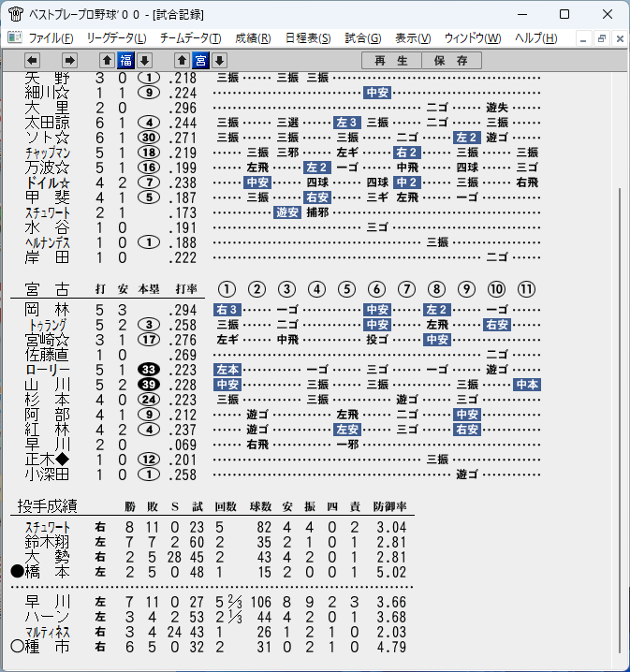Click the 宮古 team heading
The width and height of the screenshot is (630, 672).
click(x=47, y=289)
